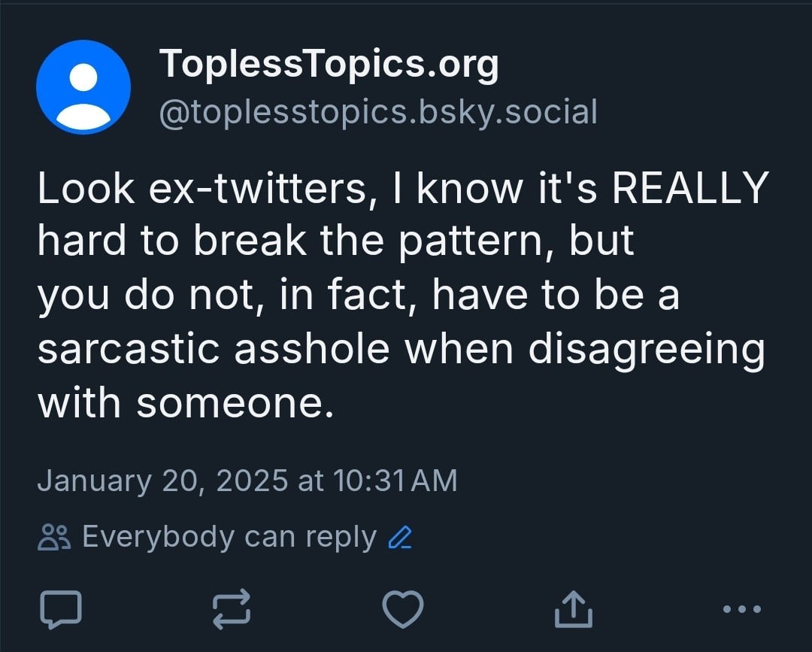Share the post using the upload arrow icon

[573, 609]
